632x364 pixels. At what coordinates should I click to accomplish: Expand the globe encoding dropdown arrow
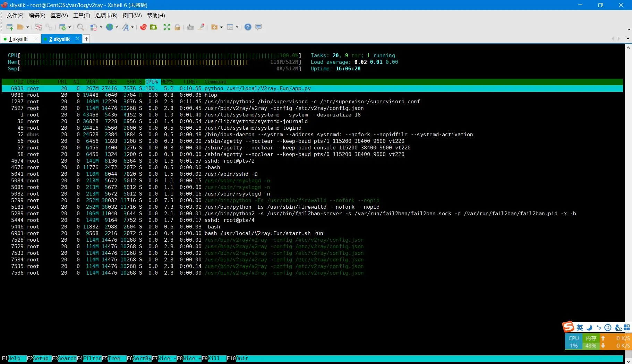click(117, 27)
